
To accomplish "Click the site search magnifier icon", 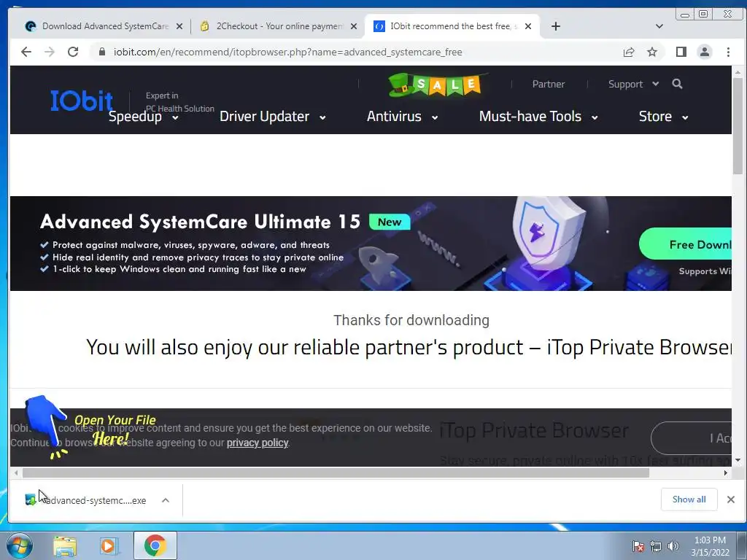I will [677, 84].
